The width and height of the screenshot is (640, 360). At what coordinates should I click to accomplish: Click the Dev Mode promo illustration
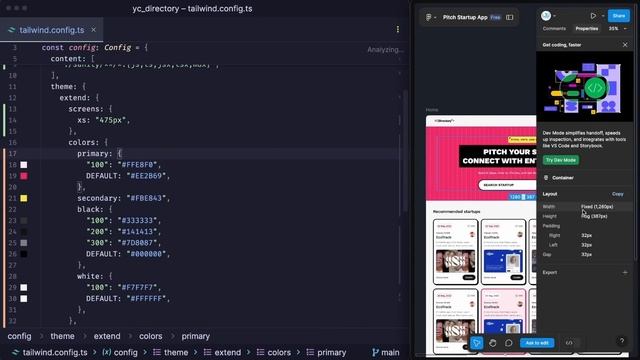click(585, 87)
